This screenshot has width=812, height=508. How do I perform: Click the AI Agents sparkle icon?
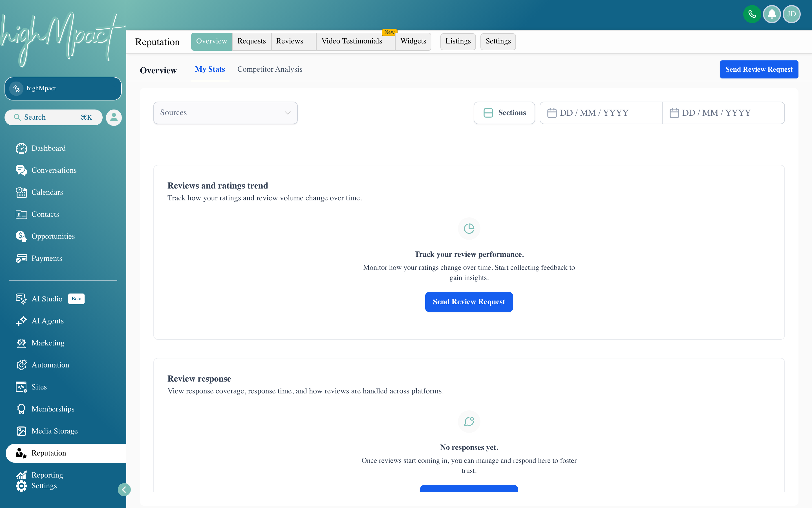click(21, 321)
